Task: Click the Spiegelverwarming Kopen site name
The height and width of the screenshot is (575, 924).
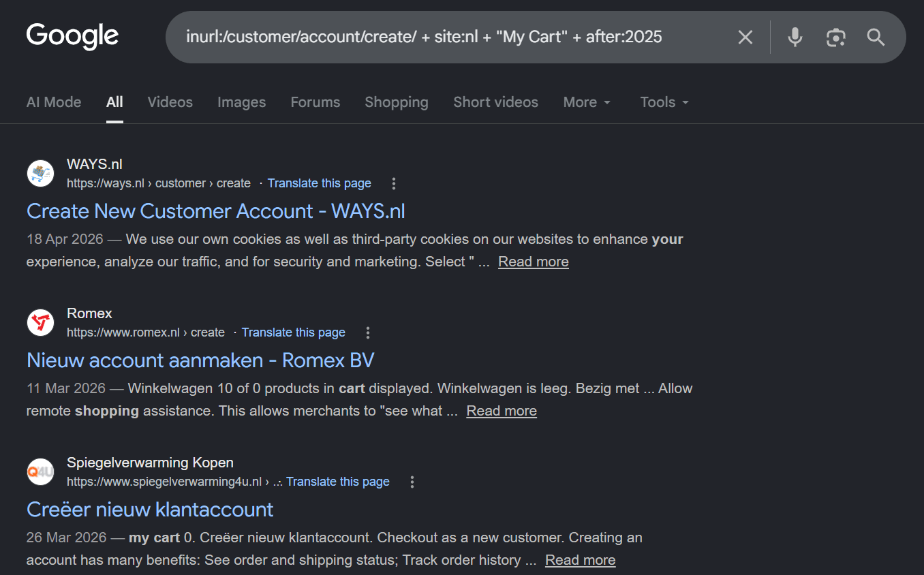Action: pyautogui.click(x=150, y=463)
